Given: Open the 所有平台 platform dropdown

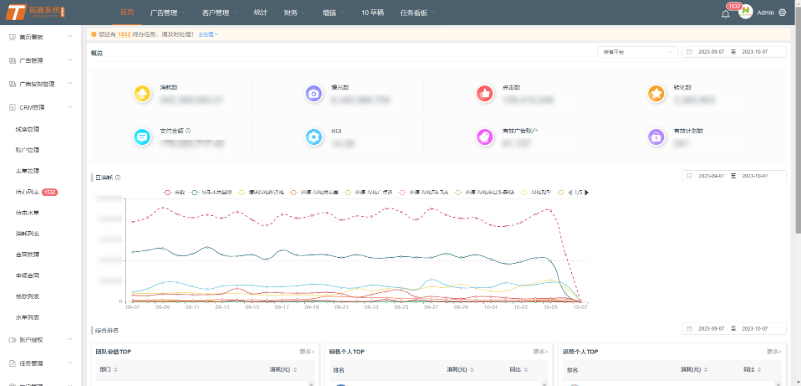Looking at the screenshot, I should tap(637, 52).
